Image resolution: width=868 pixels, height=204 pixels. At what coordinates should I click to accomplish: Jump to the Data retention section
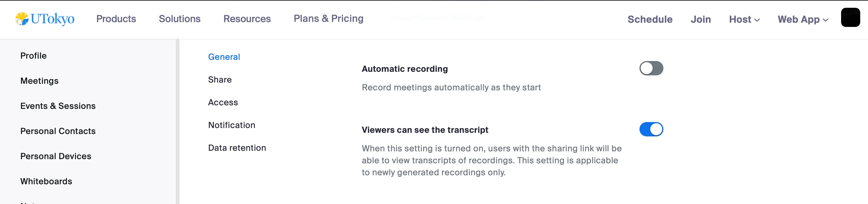point(237,148)
